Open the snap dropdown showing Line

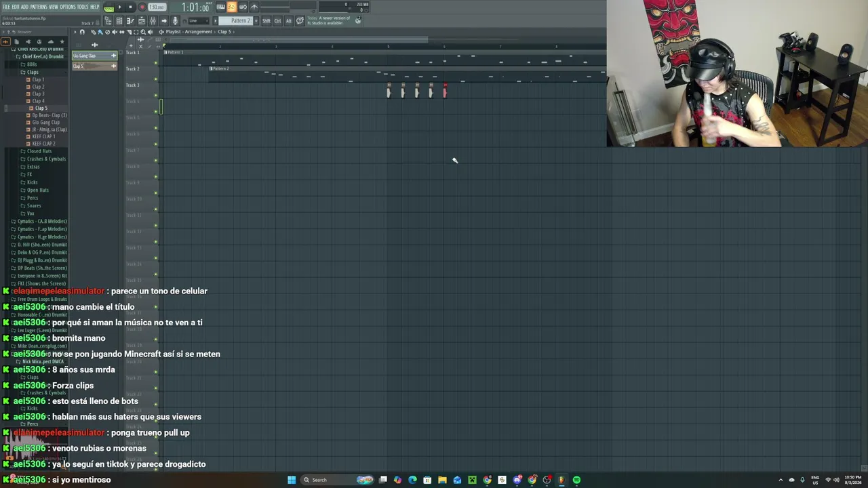[x=197, y=21]
